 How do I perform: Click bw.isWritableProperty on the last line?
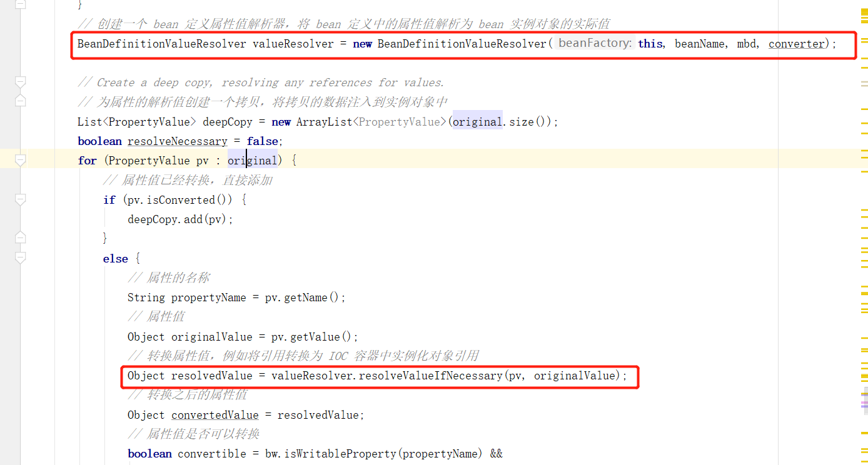[x=330, y=454]
